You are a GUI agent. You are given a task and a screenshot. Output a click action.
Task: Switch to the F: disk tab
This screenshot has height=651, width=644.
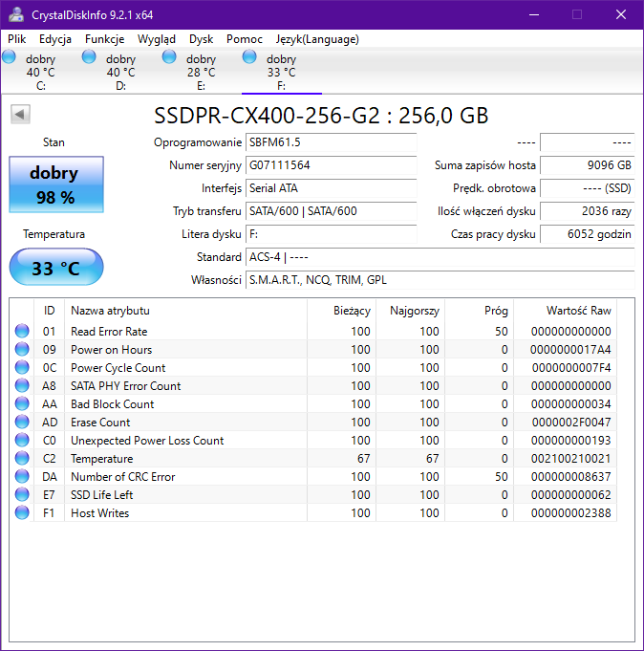click(x=281, y=72)
